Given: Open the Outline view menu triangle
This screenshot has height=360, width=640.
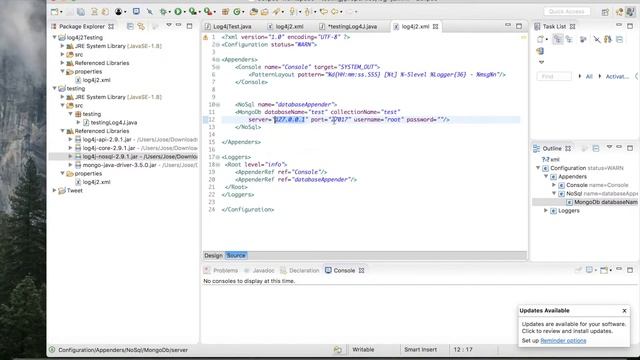Looking at the screenshot, I should click(x=609, y=147).
